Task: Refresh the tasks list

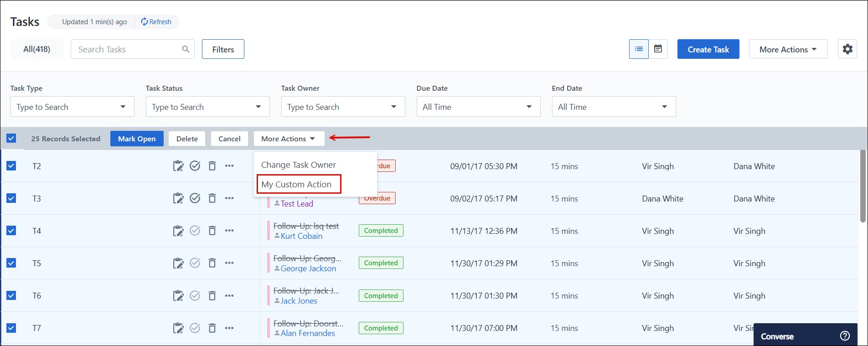Action: (x=156, y=21)
